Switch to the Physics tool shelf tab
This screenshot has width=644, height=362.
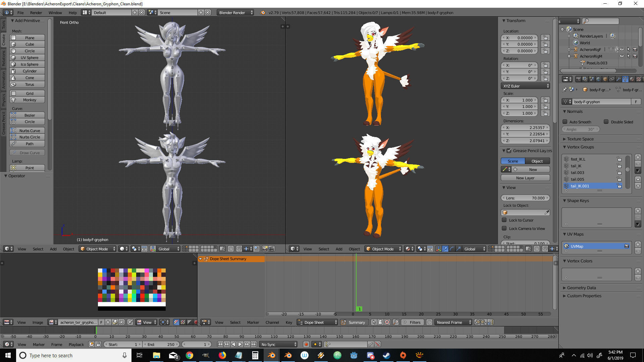click(4, 100)
